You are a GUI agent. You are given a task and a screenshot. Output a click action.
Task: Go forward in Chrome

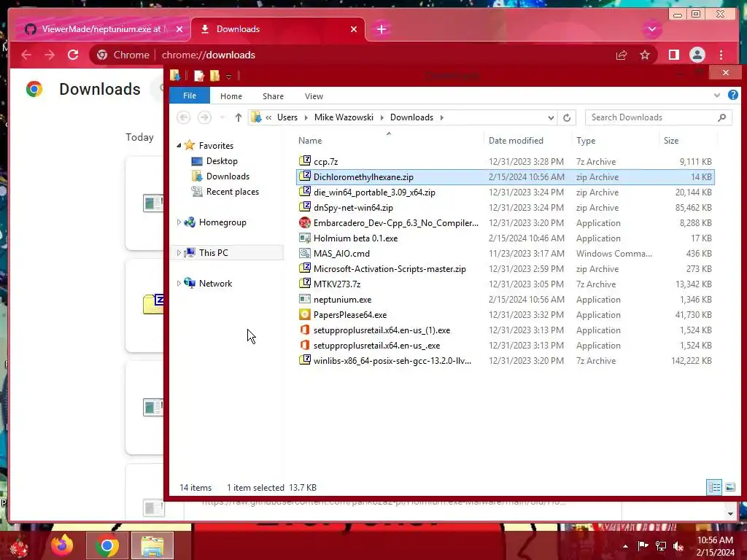pos(50,55)
